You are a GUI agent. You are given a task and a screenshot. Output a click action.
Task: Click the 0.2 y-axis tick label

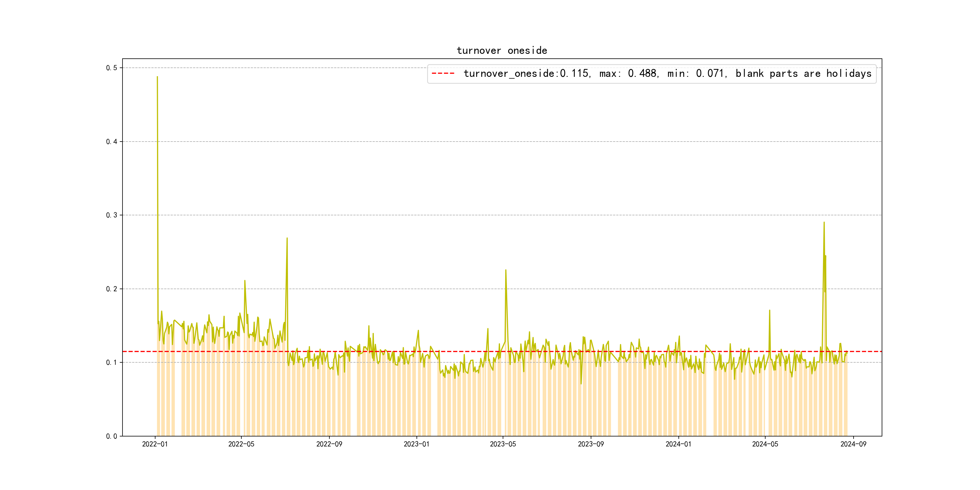click(112, 289)
